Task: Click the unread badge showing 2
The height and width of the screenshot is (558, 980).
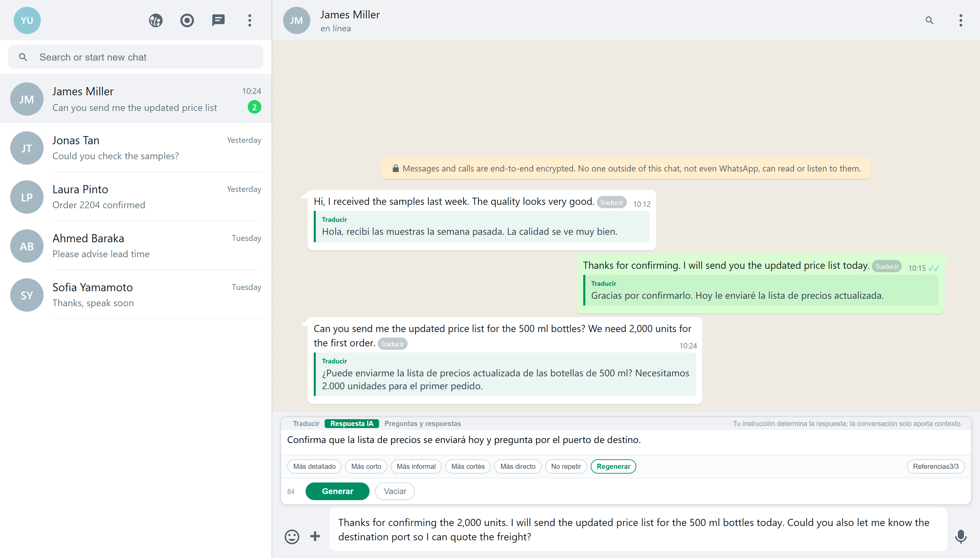Action: click(x=254, y=107)
